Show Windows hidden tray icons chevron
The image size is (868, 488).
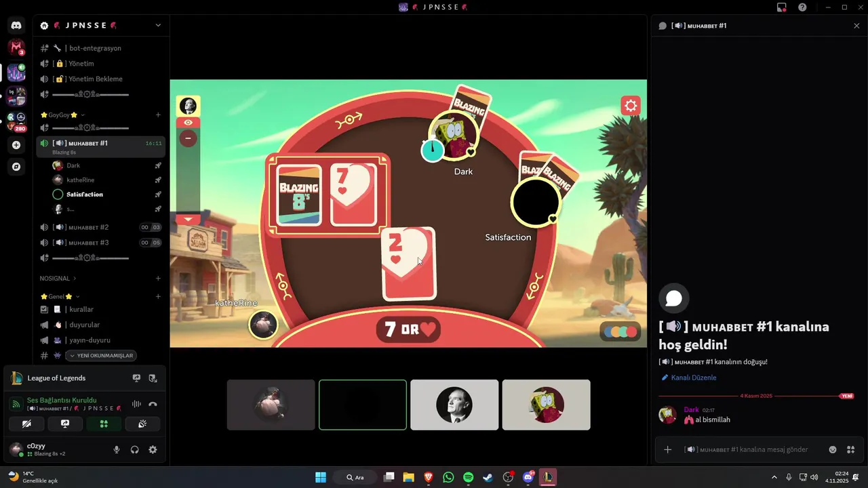pyautogui.click(x=774, y=477)
